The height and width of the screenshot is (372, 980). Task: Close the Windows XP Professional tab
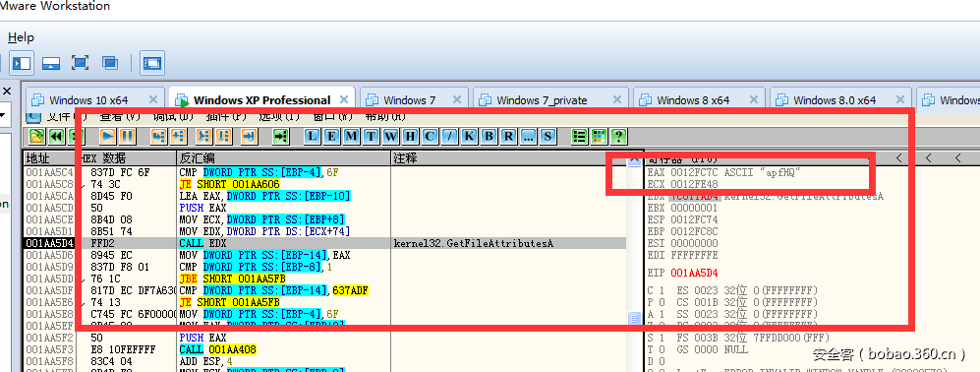[343, 99]
